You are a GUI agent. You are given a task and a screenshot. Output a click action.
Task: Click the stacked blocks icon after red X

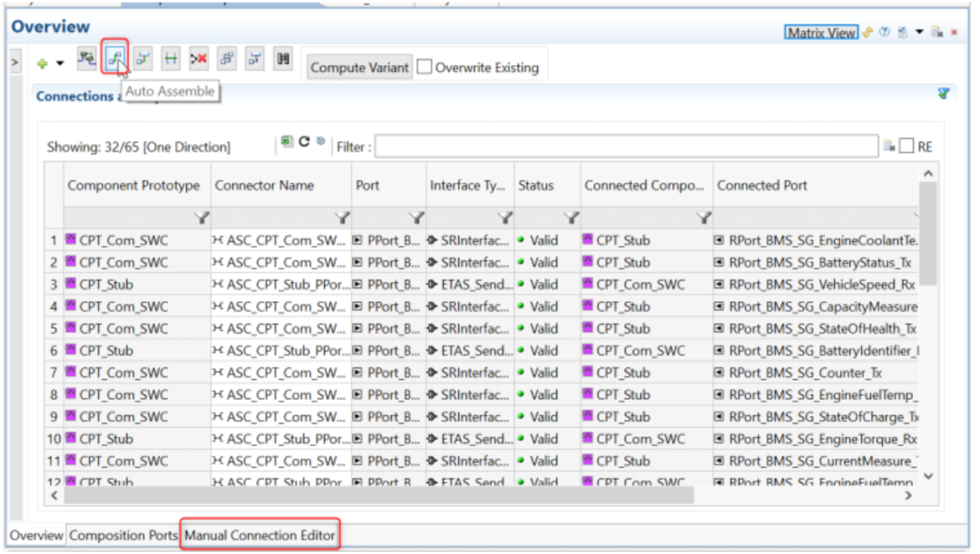tap(226, 59)
